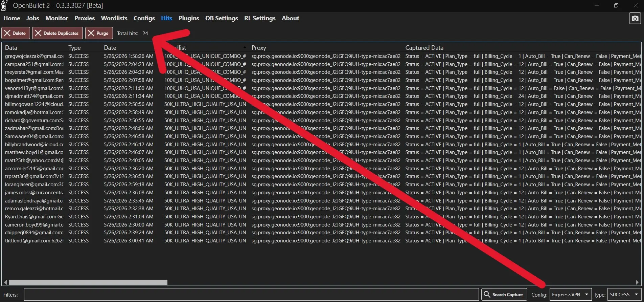Sort by the Captured Data column header
The width and height of the screenshot is (644, 302).
pos(424,48)
